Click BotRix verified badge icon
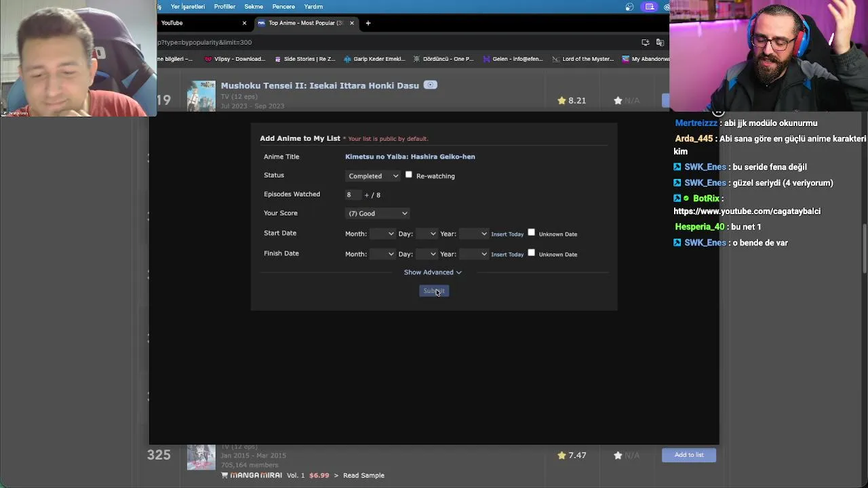This screenshot has height=488, width=868. pos(686,199)
